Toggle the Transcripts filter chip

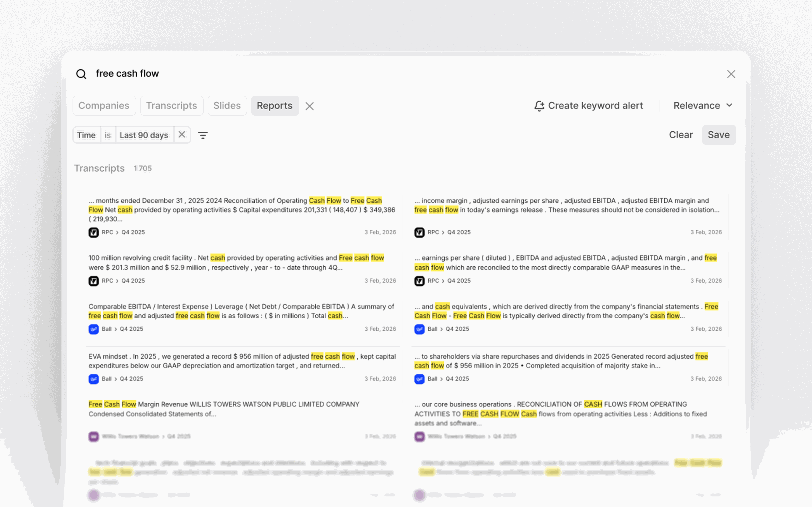[x=171, y=106]
